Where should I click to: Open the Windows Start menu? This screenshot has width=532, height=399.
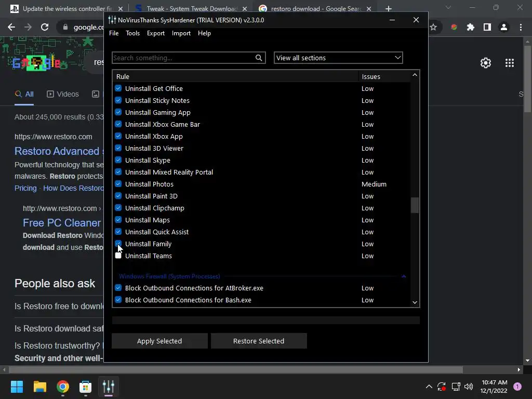point(17,387)
